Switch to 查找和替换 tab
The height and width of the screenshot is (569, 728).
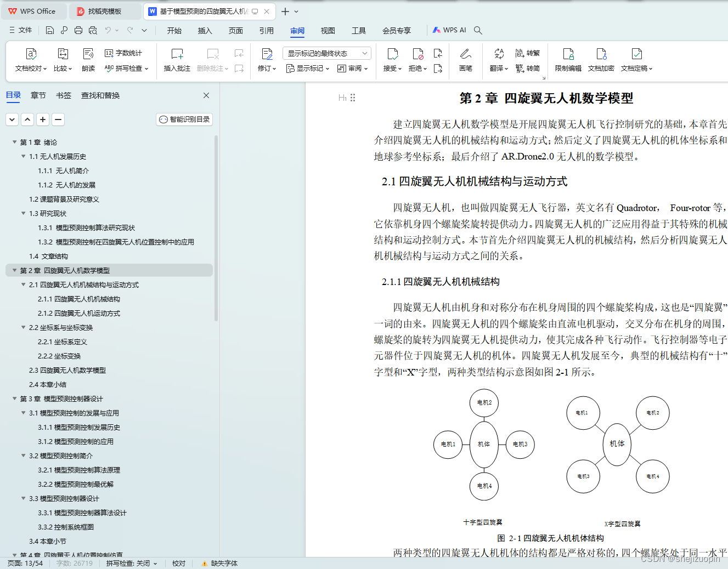[100, 95]
